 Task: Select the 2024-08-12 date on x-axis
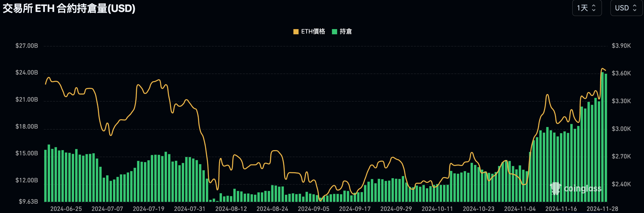pos(231,209)
